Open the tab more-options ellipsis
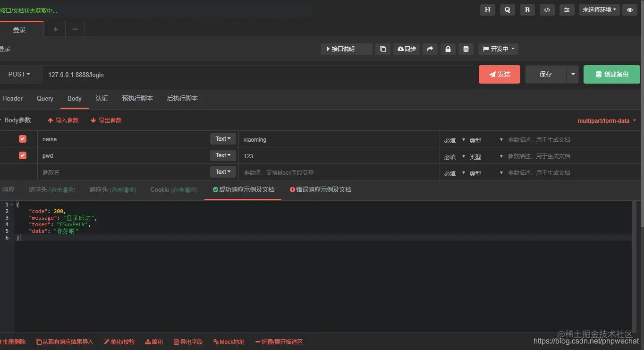644x350 pixels. pyautogui.click(x=75, y=29)
